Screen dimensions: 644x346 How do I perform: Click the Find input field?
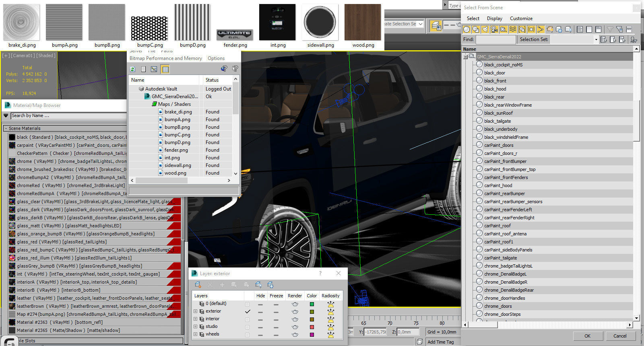click(495, 39)
